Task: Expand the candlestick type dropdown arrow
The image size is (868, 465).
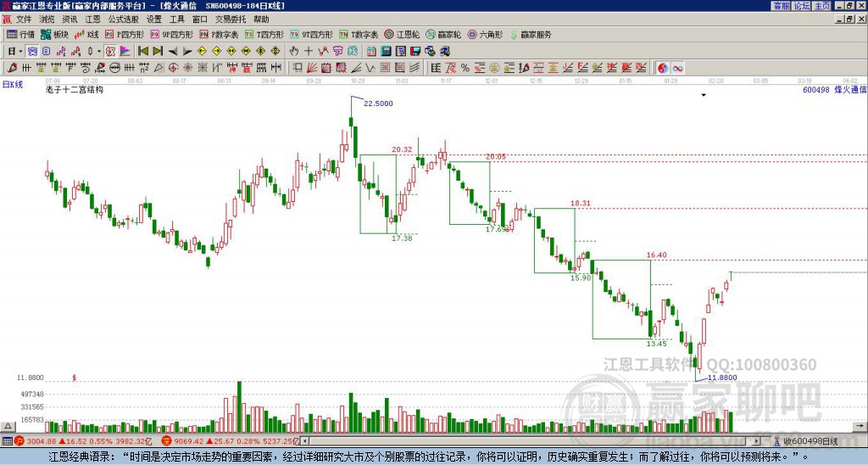Action: (x=98, y=51)
